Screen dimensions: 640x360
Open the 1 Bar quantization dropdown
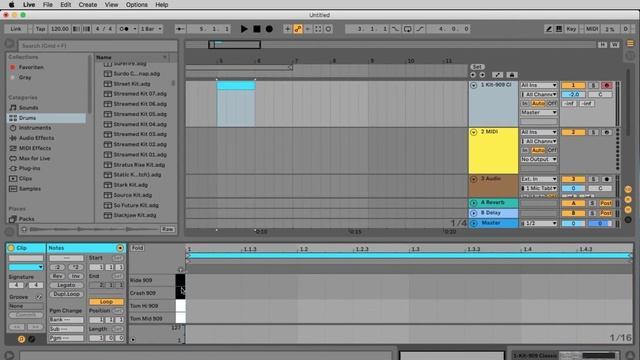tap(151, 29)
